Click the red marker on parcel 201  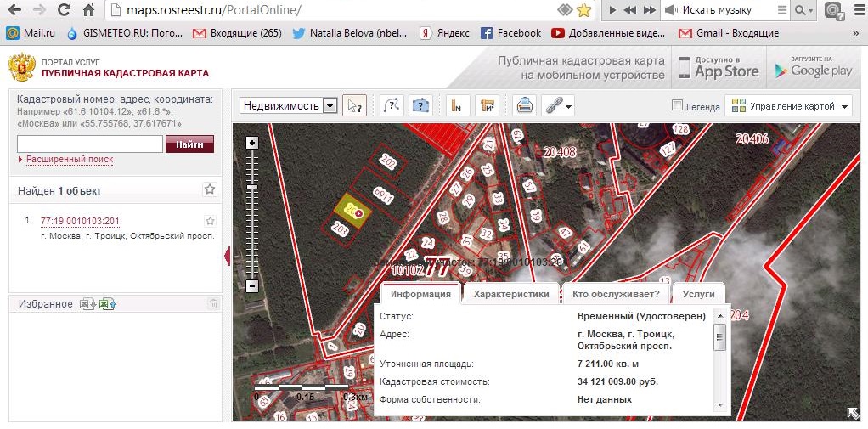360,212
